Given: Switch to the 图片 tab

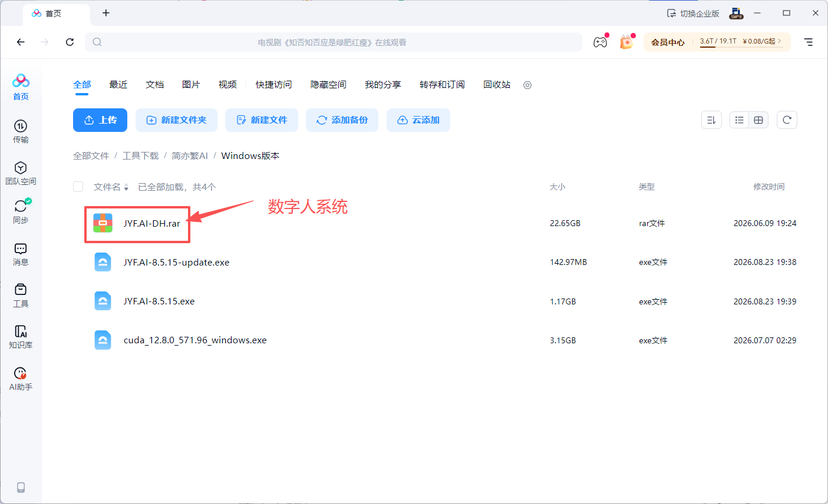Looking at the screenshot, I should coord(191,85).
